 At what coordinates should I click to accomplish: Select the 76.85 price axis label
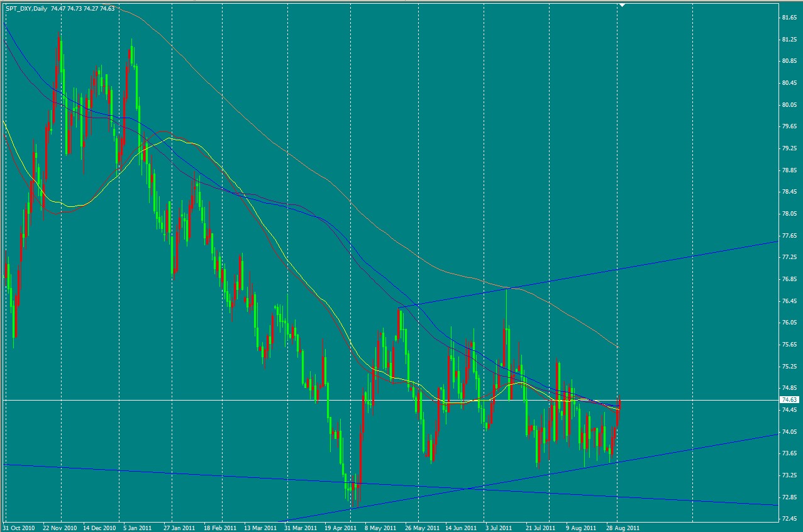point(789,279)
